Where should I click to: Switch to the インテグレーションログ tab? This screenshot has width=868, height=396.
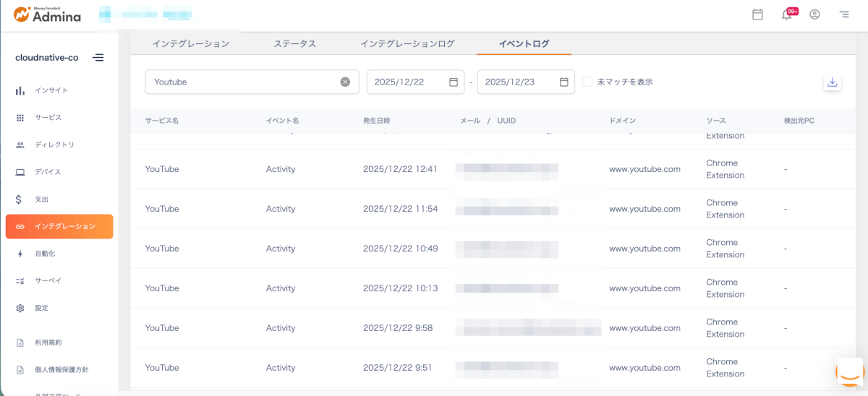click(407, 44)
